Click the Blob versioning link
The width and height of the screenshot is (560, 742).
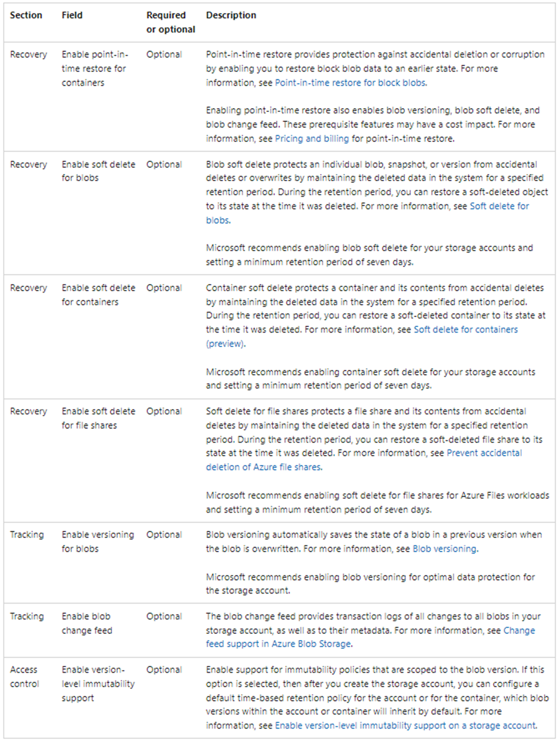point(445,549)
